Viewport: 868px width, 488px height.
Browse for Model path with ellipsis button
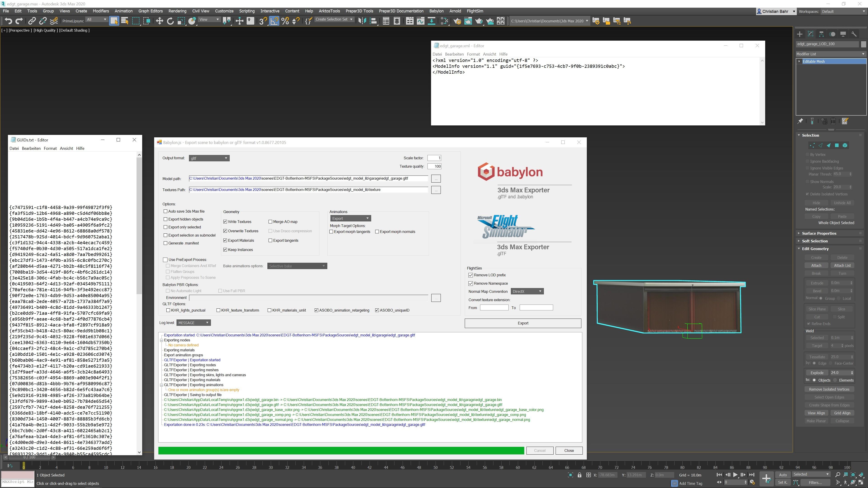[x=436, y=178]
